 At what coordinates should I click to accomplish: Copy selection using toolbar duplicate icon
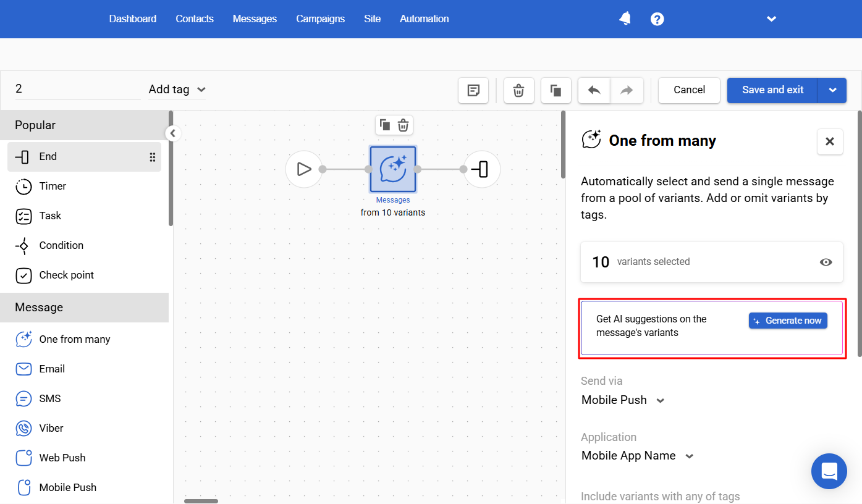pyautogui.click(x=556, y=91)
